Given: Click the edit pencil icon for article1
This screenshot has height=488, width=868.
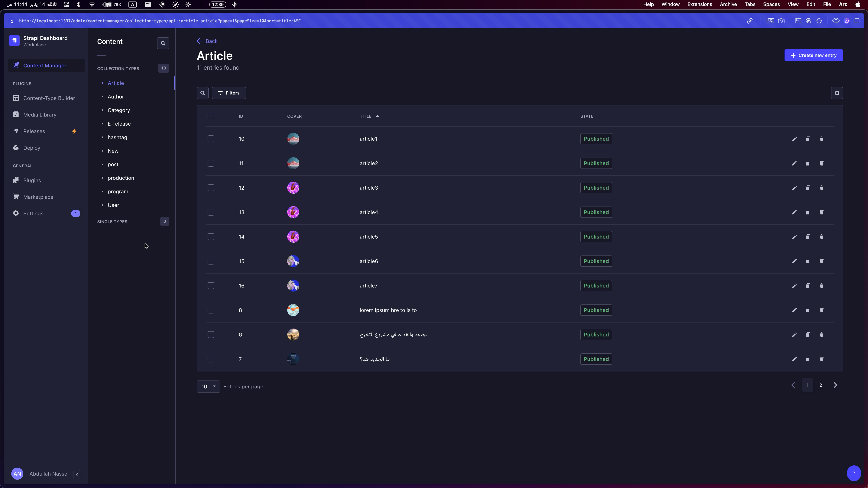Looking at the screenshot, I should (794, 139).
